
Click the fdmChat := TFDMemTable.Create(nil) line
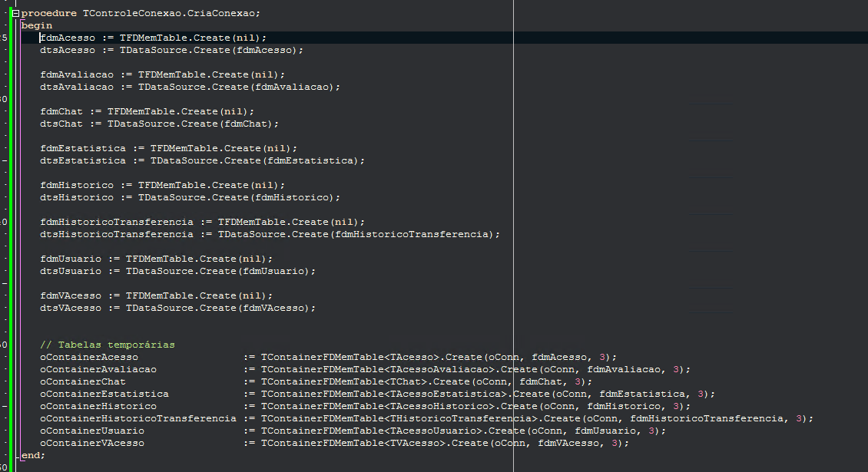147,111
